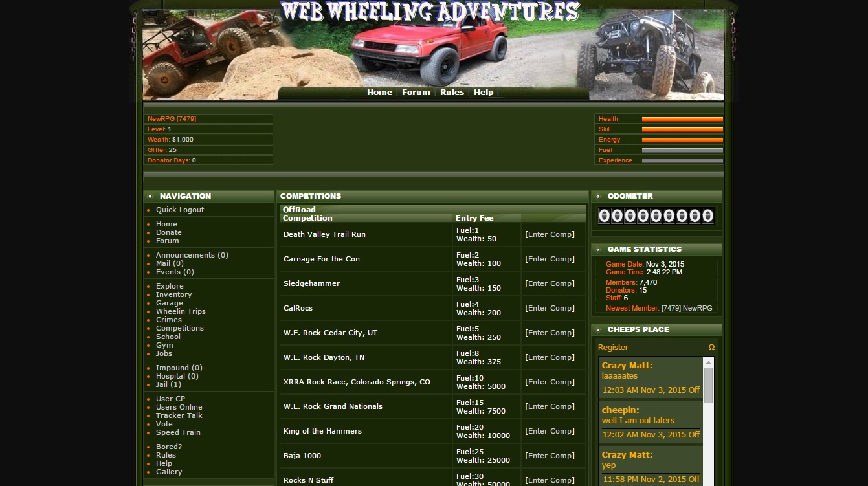
Task: Enter the Death Valley Trail Run competition
Action: pyautogui.click(x=550, y=234)
